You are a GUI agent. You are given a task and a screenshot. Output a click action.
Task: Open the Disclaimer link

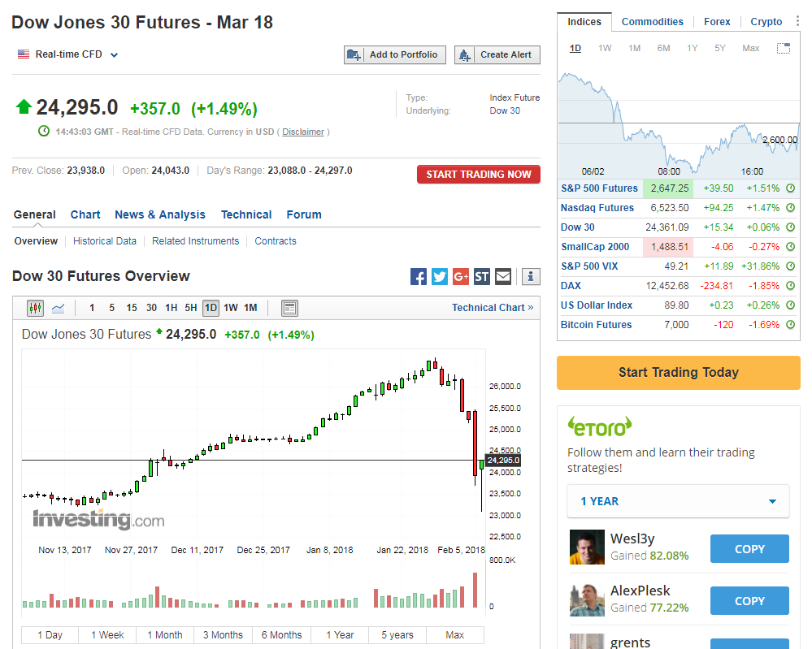tap(303, 132)
